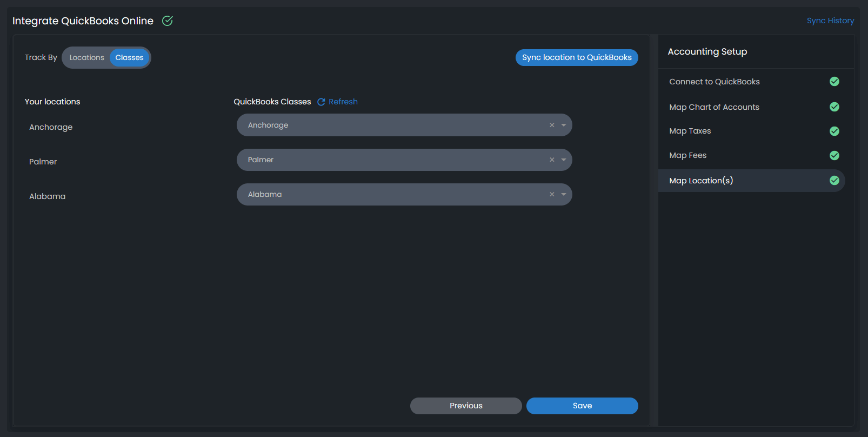Click the Map Chart of Accounts checkmark
Image resolution: width=868 pixels, height=437 pixels.
(x=834, y=107)
